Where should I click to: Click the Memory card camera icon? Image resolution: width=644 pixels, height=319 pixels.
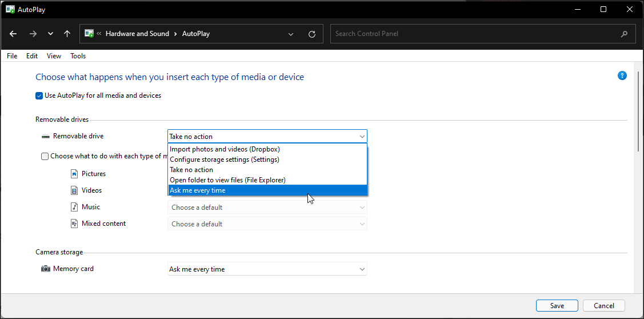point(46,269)
